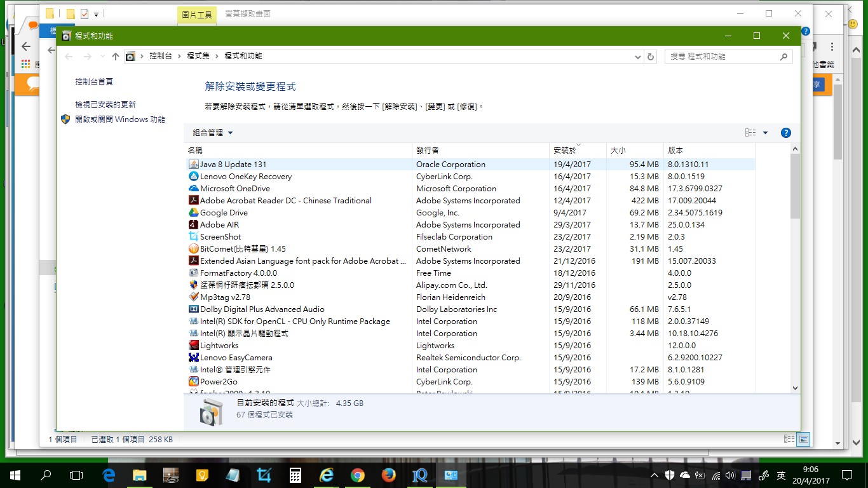The image size is (868, 488).
Task: Select the Java 8 Update 131 program icon
Action: point(194,165)
